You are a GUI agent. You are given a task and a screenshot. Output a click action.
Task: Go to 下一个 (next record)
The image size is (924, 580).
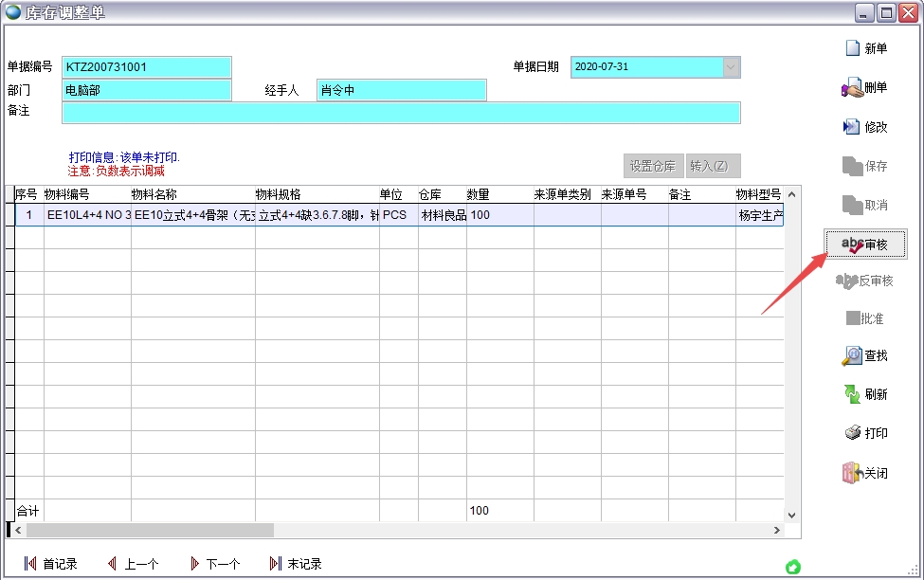tap(196, 564)
